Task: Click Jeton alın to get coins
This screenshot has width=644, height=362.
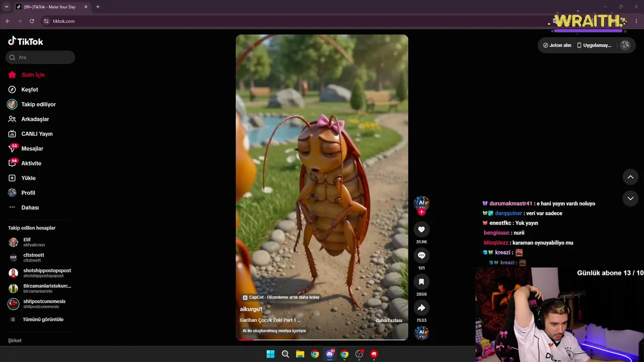Action: pyautogui.click(x=557, y=45)
